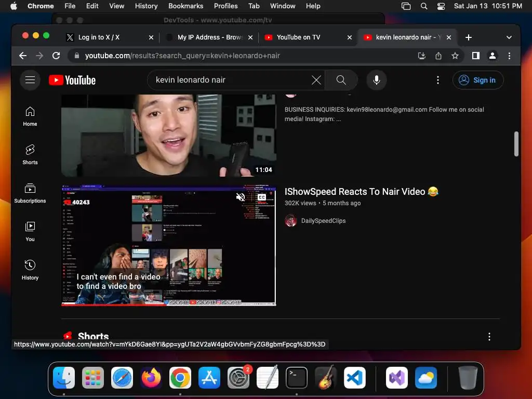Click Chrome forward arrow
532x399 pixels.
pyautogui.click(x=39, y=56)
